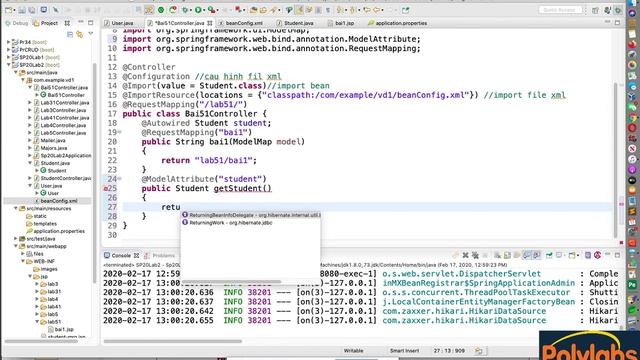
Task: Toggle Show Console on standard output
Action: point(527,256)
